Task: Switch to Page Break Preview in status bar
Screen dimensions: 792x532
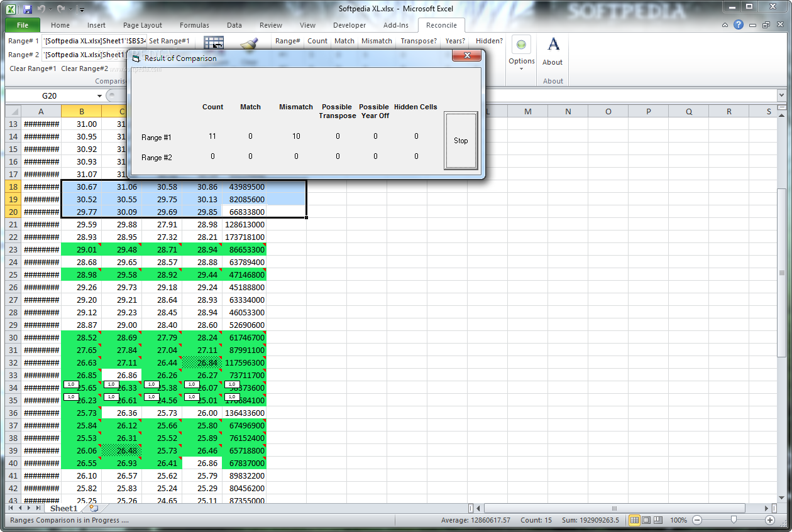Action: (659, 520)
